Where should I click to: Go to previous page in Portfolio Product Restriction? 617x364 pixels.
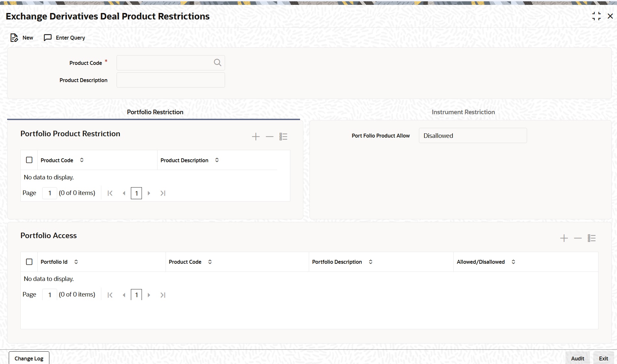coord(124,193)
